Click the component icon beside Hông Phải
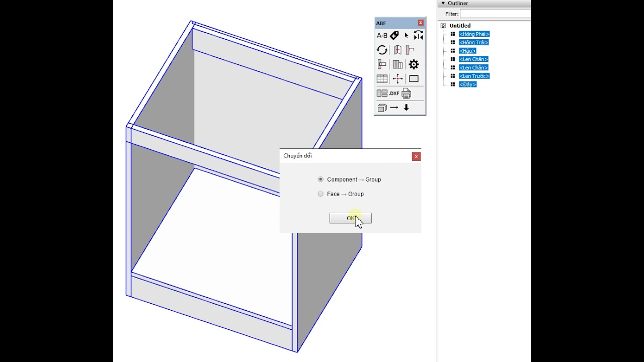The height and width of the screenshot is (362, 644). [x=453, y=34]
